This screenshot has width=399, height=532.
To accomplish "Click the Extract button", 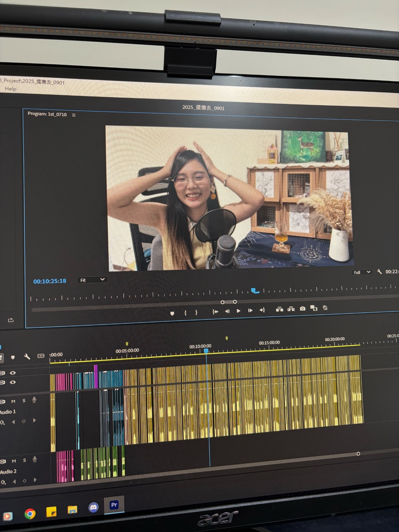I will point(291,309).
